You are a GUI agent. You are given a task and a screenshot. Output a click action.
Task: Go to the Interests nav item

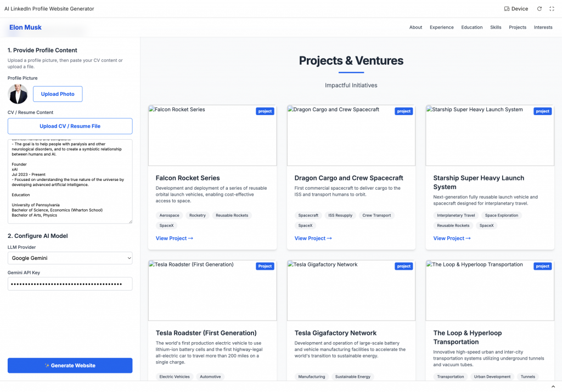click(543, 27)
